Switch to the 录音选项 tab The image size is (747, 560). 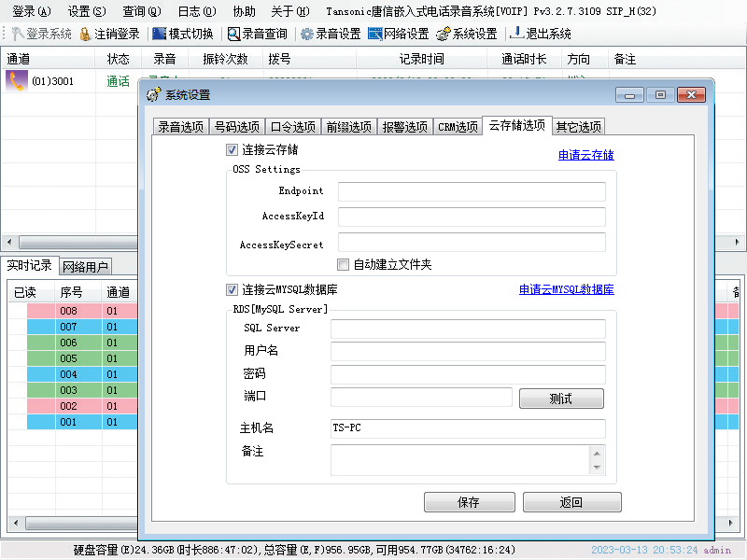coord(180,127)
